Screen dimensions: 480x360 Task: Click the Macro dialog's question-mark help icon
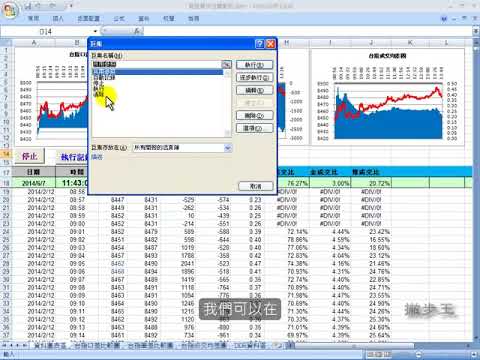click(260, 44)
